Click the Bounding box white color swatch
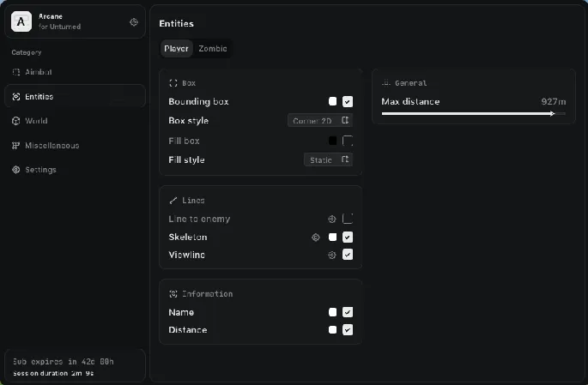 click(332, 102)
